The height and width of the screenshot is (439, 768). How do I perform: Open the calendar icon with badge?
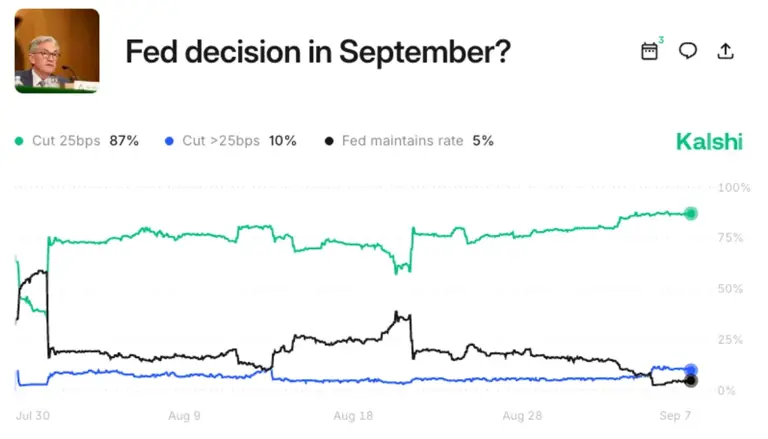651,49
